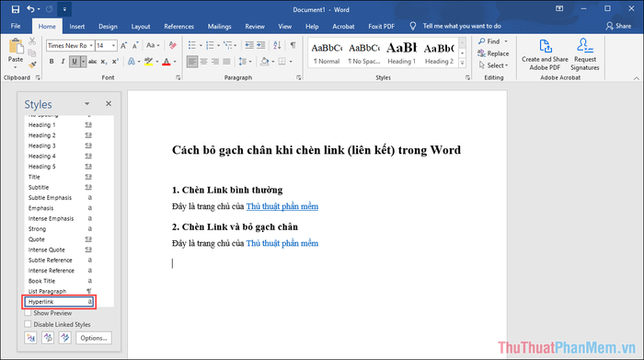
Task: Apply subscript formatting
Action: tap(104, 62)
